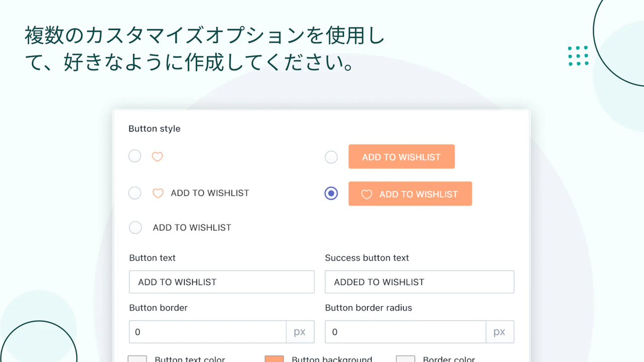644x362 pixels.
Task: Click the Button border value field
Action: [208, 332]
